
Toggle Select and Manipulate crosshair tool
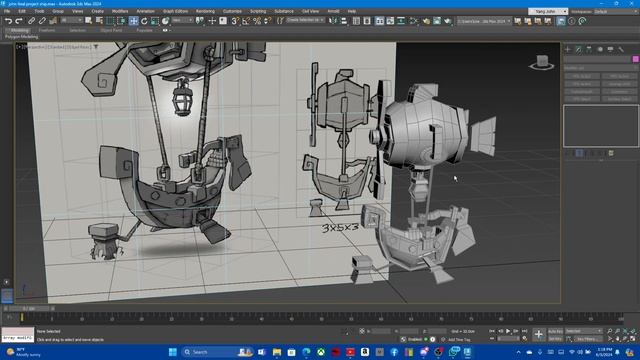click(x=212, y=21)
